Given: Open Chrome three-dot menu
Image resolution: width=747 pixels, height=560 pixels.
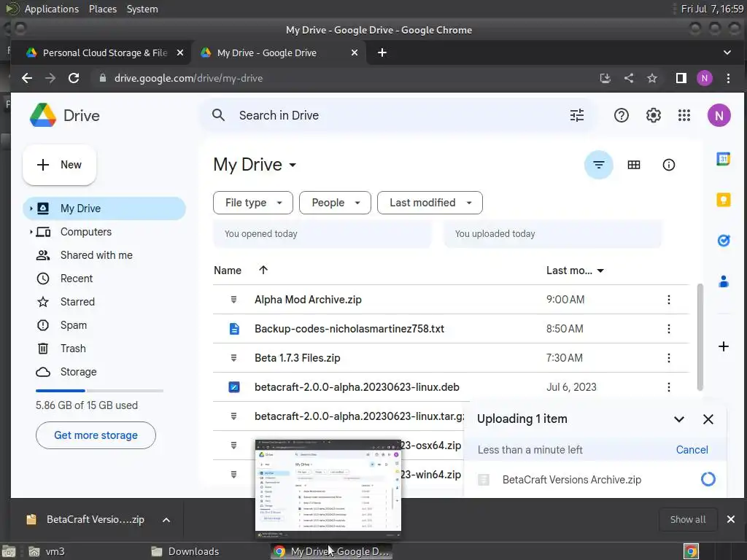Looking at the screenshot, I should pos(728,78).
